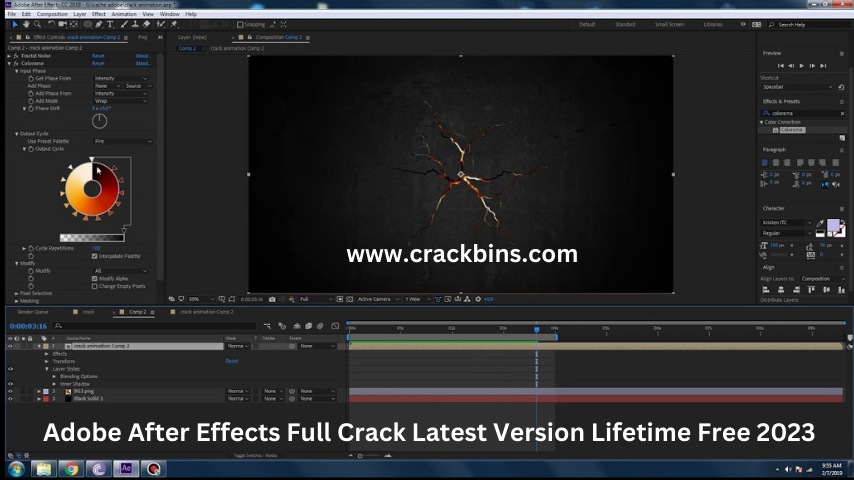The width and height of the screenshot is (854, 480).
Task: Select the Hand tool
Action: click(x=26, y=25)
